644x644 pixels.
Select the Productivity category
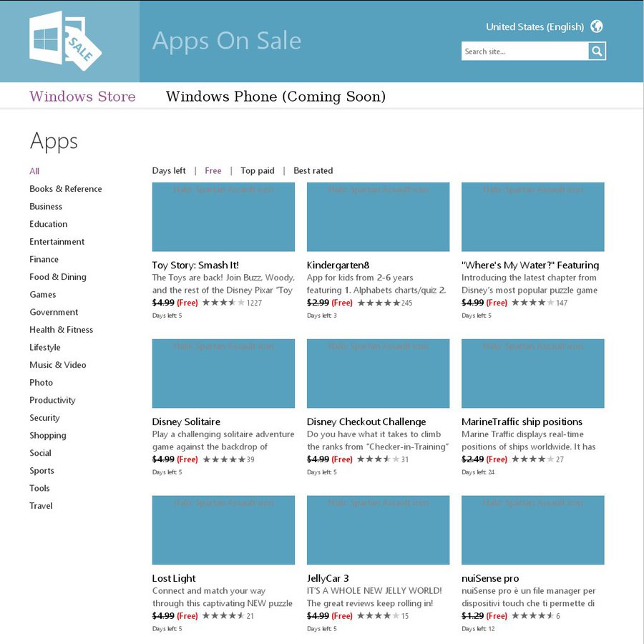pos(52,401)
